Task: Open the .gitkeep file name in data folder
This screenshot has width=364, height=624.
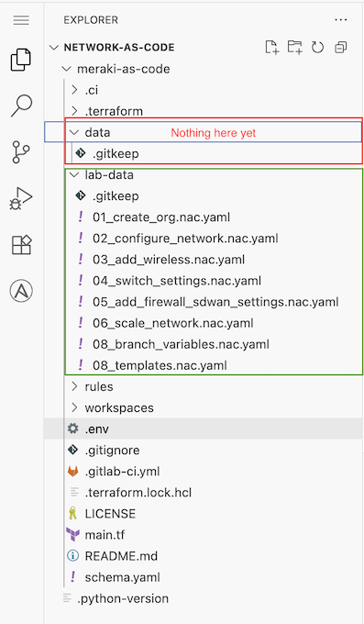Action: coord(116,153)
